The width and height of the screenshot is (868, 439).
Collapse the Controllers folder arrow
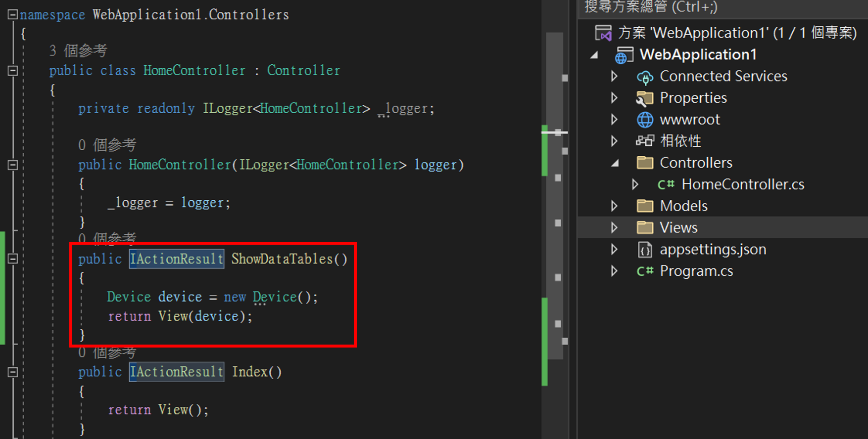coord(615,163)
